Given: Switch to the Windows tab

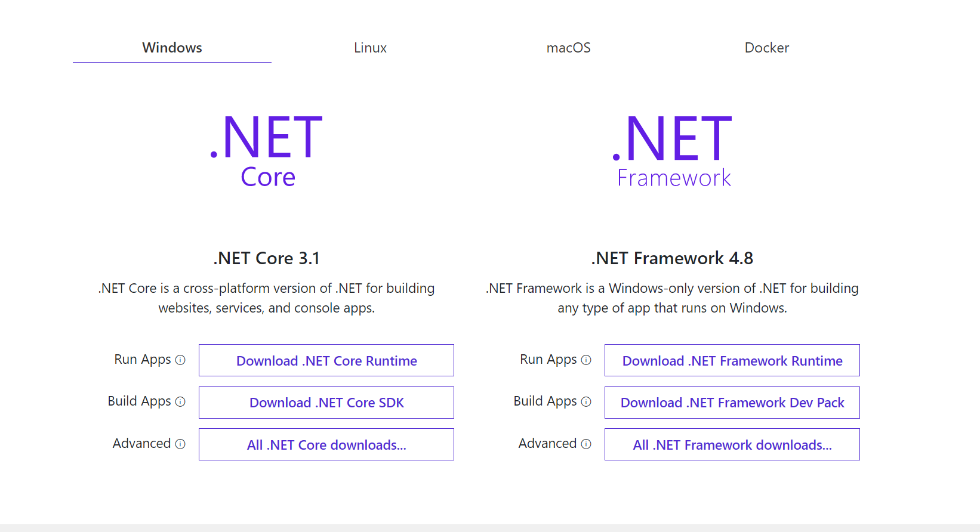Looking at the screenshot, I should point(172,48).
